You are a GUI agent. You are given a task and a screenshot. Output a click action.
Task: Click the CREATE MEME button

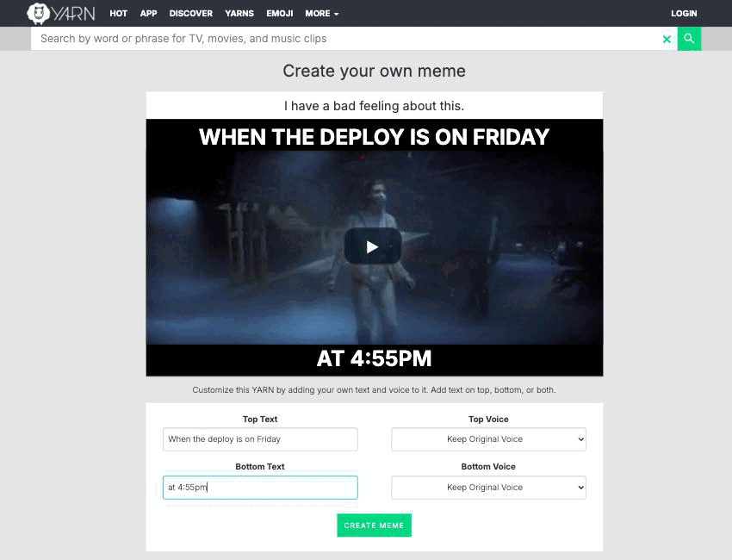(x=374, y=526)
